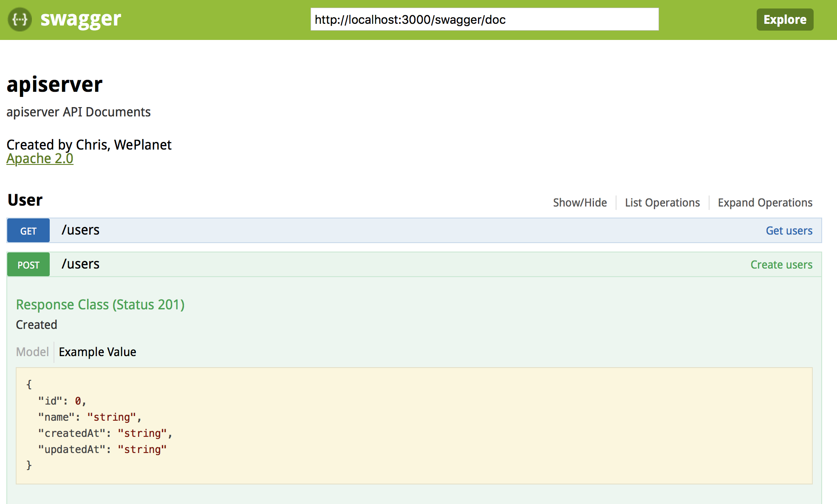Click the apiserver title heading
This screenshot has width=837, height=504.
pyautogui.click(x=54, y=85)
